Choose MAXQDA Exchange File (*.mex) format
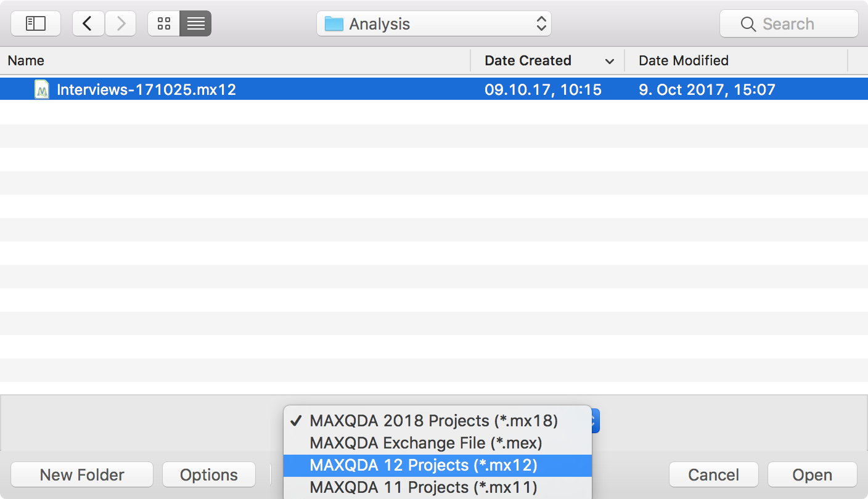Screen dimensions: 868x499 point(425,443)
